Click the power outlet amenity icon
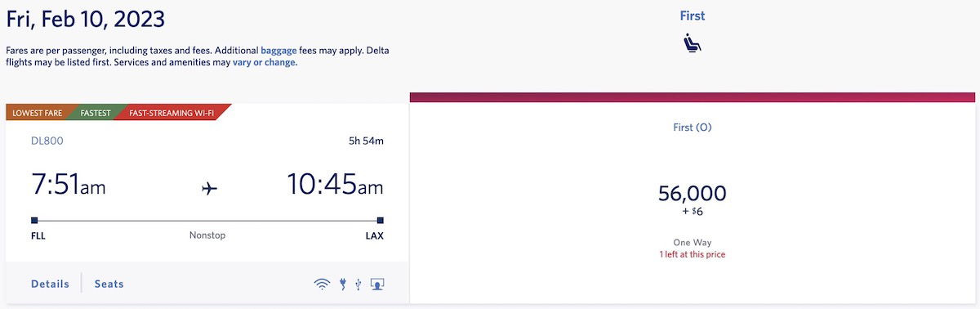Image resolution: width=980 pixels, height=309 pixels. pos(343,284)
